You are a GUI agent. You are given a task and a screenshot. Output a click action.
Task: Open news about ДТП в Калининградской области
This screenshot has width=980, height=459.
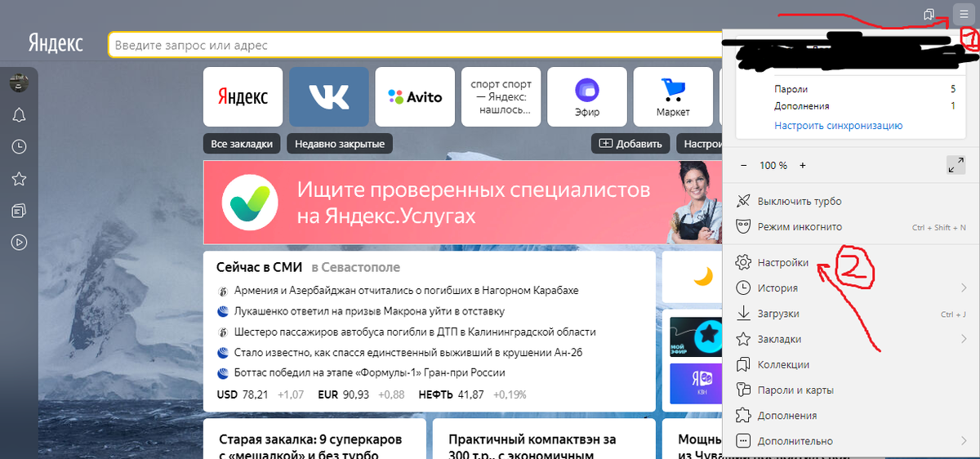click(x=415, y=332)
